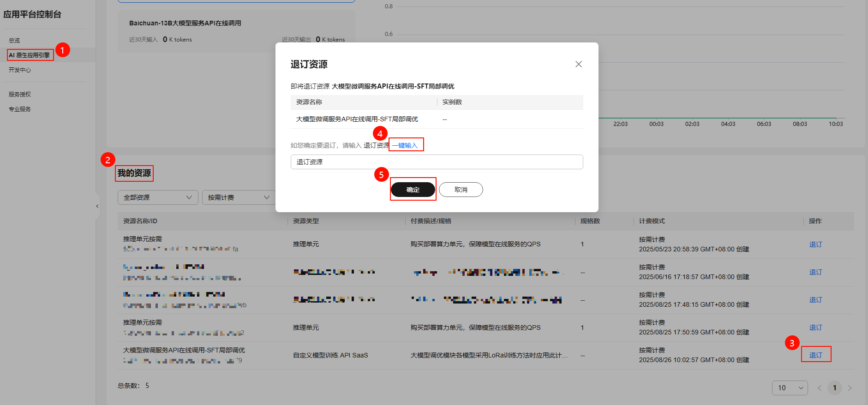The height and width of the screenshot is (405, 868).
Task: Click the 一键输入 quick fill link
Action: click(406, 145)
